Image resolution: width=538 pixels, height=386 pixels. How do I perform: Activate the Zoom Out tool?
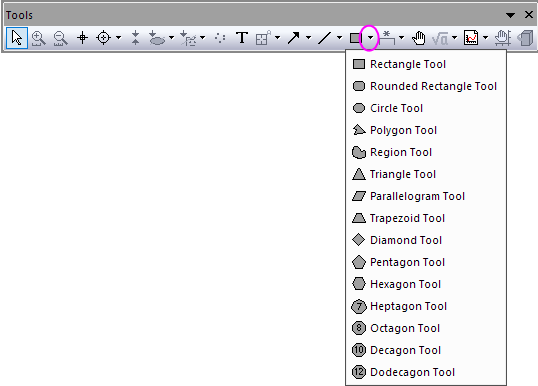60,38
